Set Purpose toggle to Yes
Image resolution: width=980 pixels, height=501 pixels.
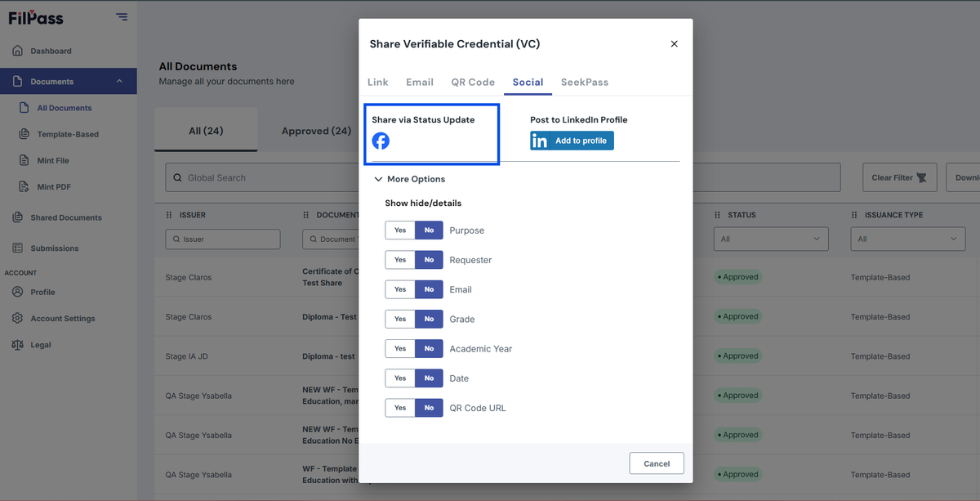(400, 230)
